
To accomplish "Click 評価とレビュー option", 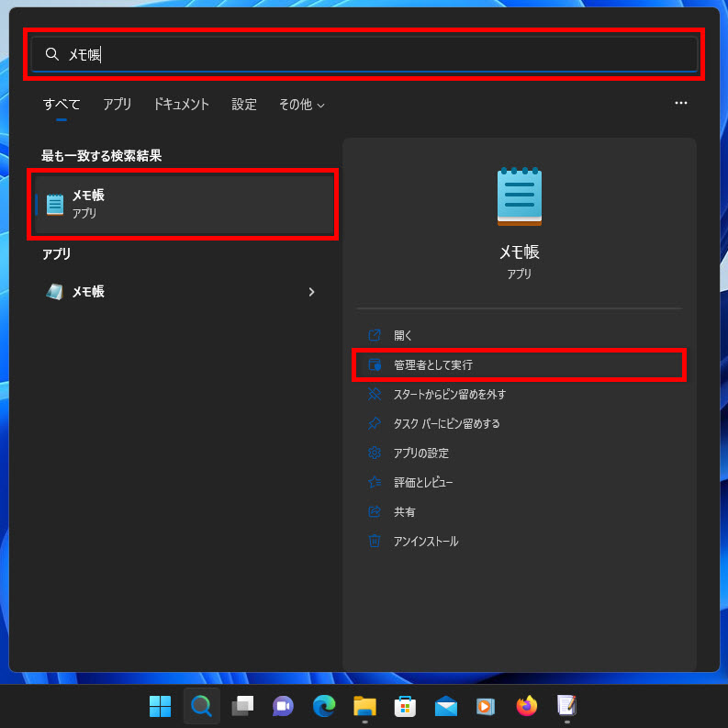I will coord(422,483).
